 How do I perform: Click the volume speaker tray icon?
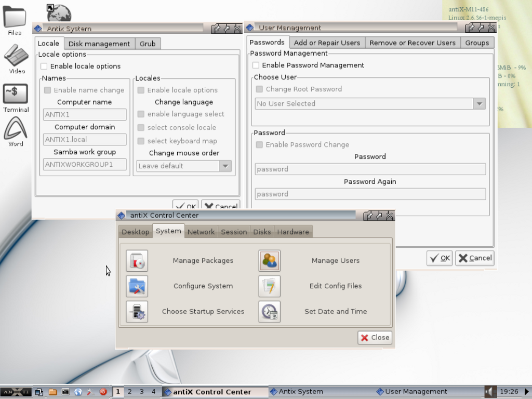click(x=489, y=392)
